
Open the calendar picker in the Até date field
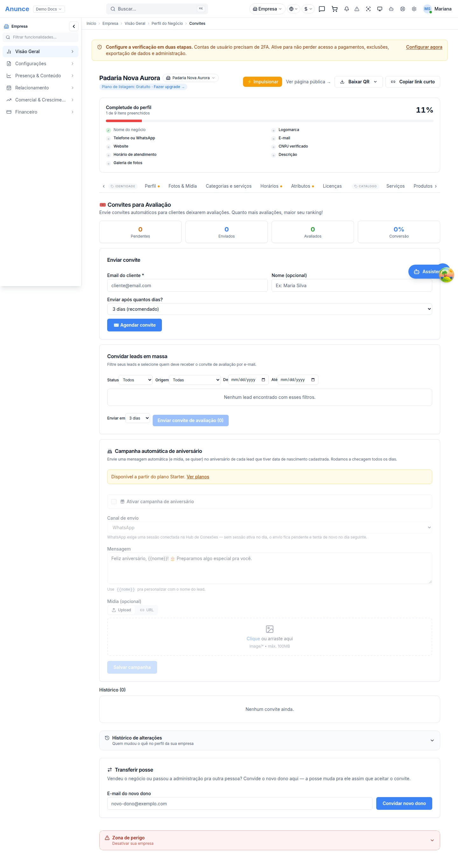tap(313, 380)
